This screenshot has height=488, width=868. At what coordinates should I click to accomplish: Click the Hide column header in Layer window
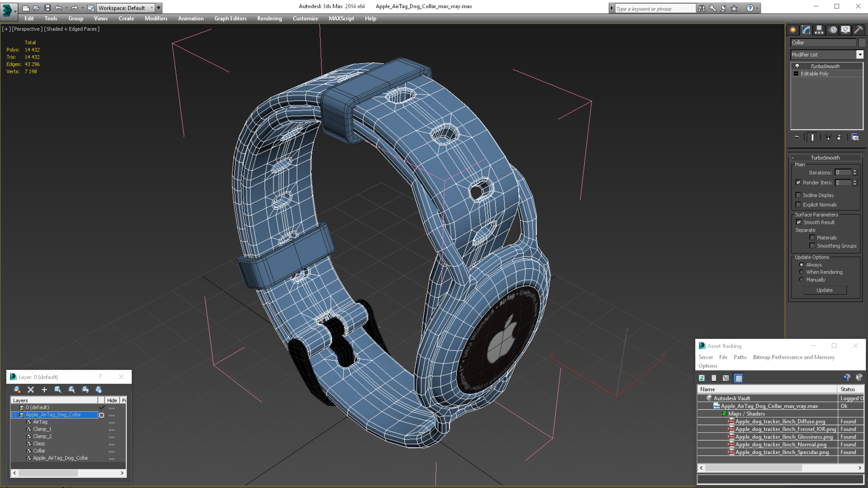[112, 400]
